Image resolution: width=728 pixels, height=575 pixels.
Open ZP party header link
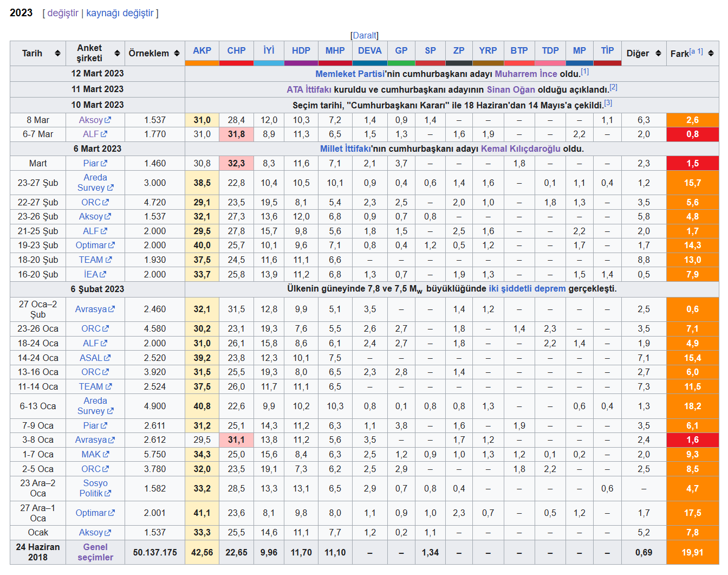pos(459,50)
